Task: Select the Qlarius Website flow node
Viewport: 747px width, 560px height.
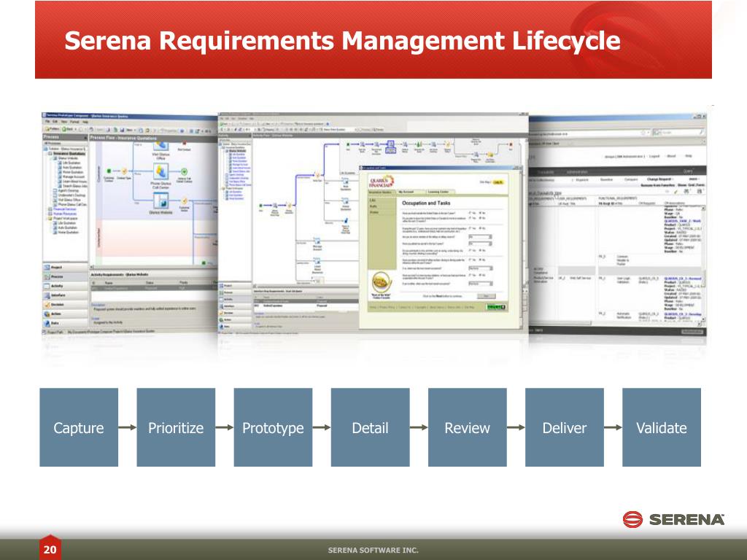Action: tap(160, 205)
